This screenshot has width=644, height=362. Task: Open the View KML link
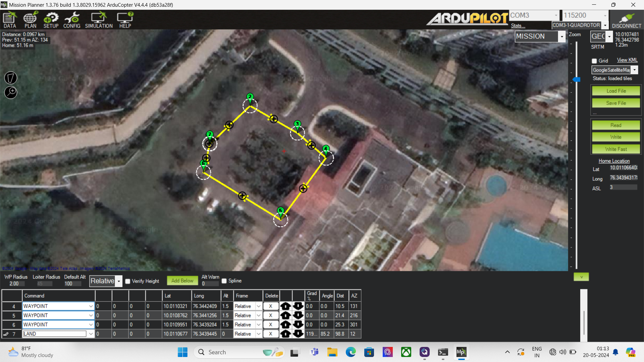pyautogui.click(x=627, y=60)
